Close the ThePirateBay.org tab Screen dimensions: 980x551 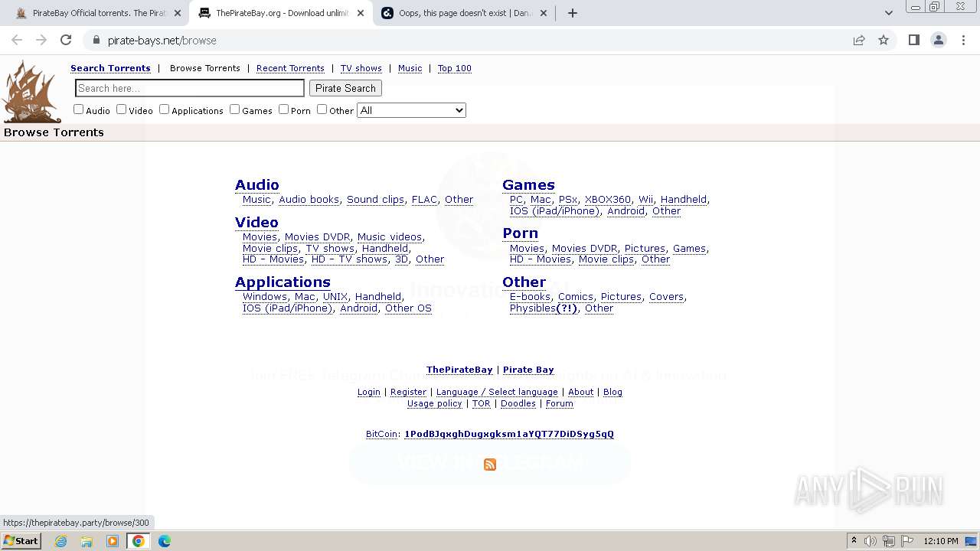(x=361, y=13)
